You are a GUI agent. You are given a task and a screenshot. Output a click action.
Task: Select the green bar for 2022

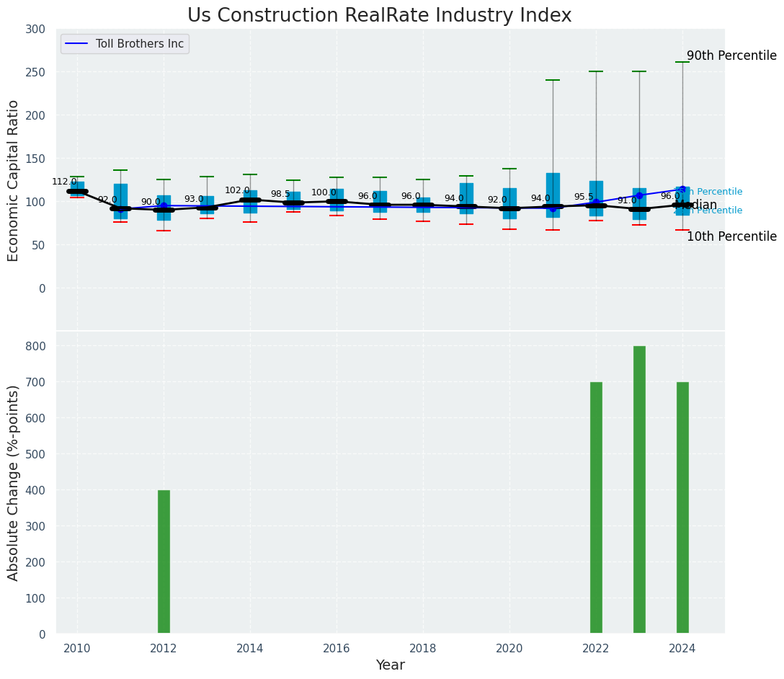pos(596,507)
